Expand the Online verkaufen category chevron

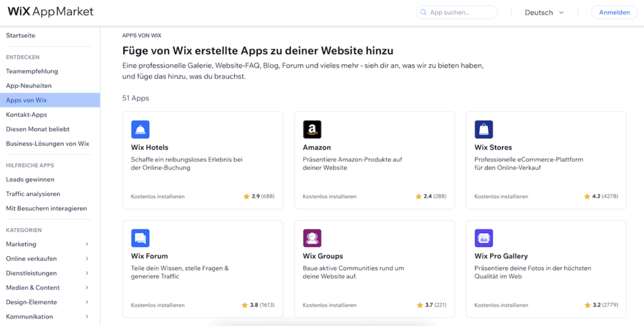coord(87,259)
